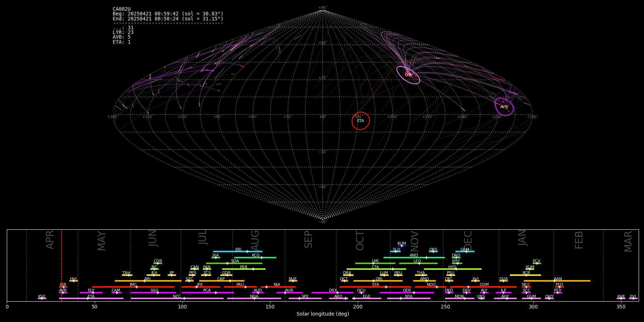Screen dimensions: 644x322
Task: Click the APR month label in timeline
Action: [50, 240]
